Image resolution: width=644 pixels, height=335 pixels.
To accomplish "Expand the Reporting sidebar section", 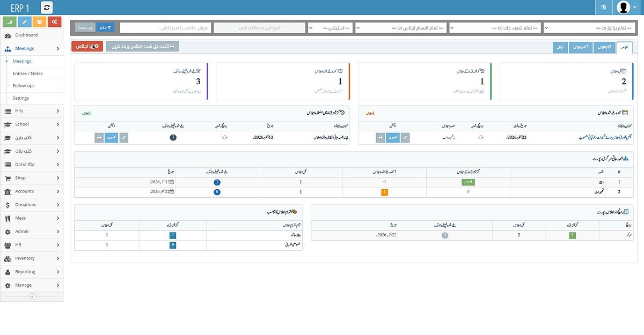I will [x=32, y=272].
